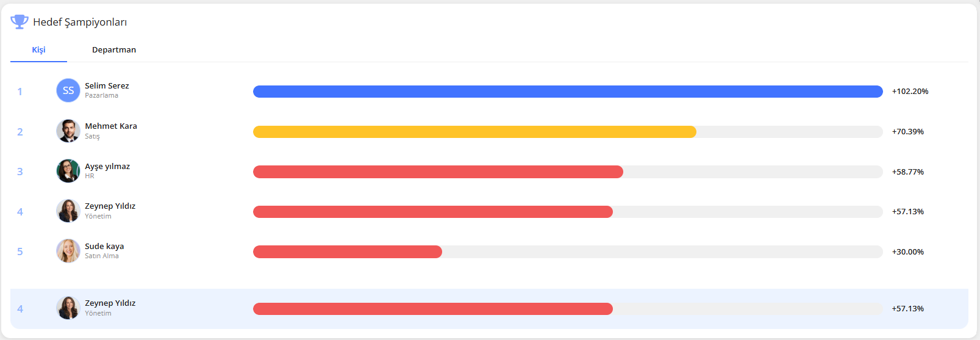
Task: Click the trophy icon beside Hedef Şampiyonları
Action: [x=20, y=22]
